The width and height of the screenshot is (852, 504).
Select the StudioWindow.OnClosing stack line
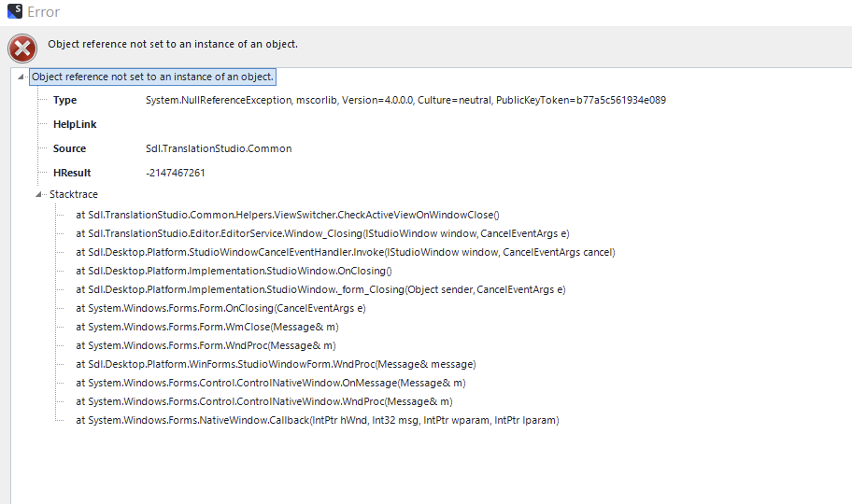[x=234, y=271]
